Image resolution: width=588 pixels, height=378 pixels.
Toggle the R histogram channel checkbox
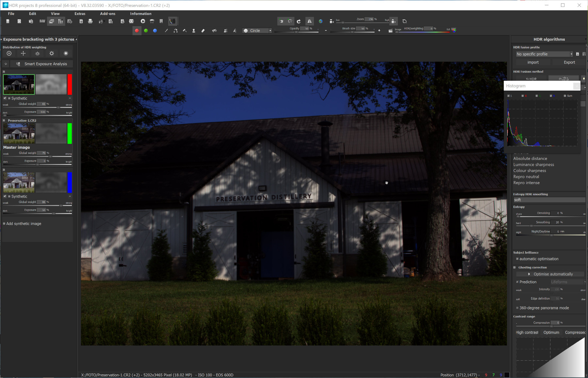pyautogui.click(x=523, y=96)
